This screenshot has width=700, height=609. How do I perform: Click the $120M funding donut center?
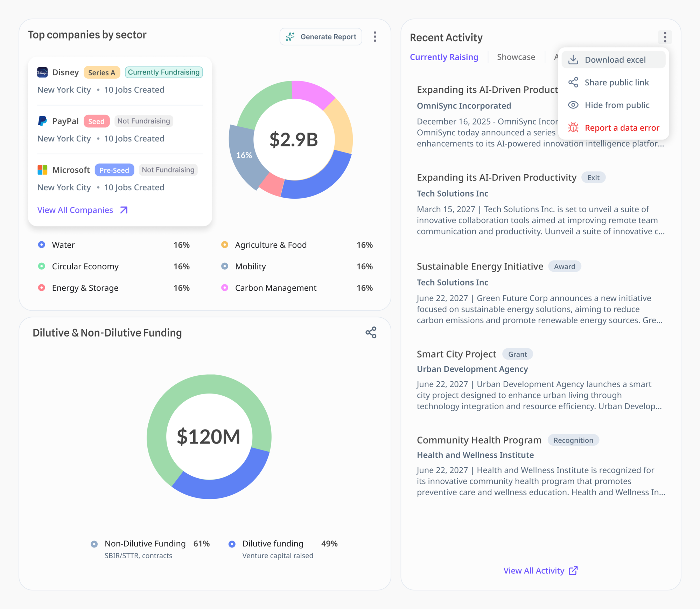pos(209,437)
